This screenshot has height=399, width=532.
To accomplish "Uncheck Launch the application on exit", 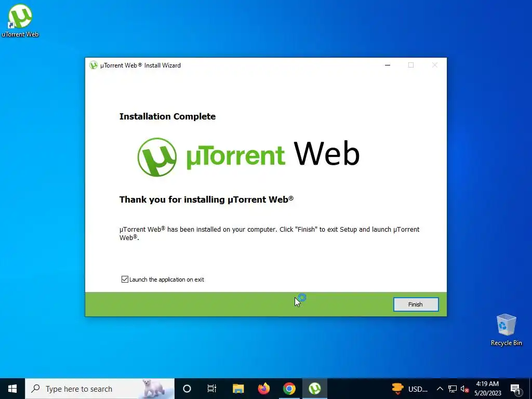I will [125, 279].
